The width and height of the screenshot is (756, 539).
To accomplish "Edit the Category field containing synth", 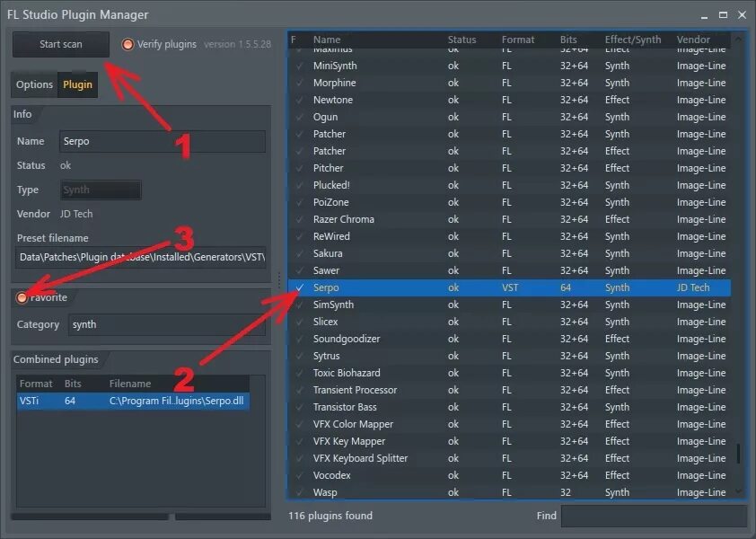I will click(x=167, y=324).
